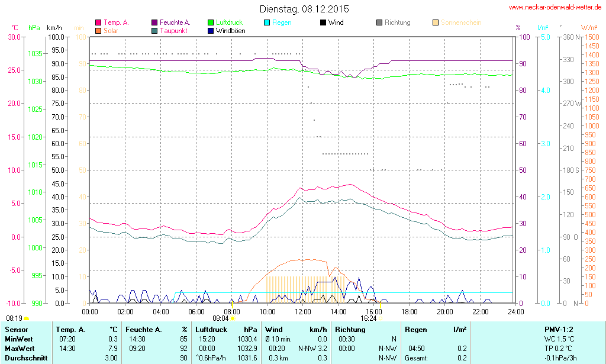Viewport: 606px width, 364px height.
Task: Select the cyan Regen legend square
Action: tap(267, 22)
